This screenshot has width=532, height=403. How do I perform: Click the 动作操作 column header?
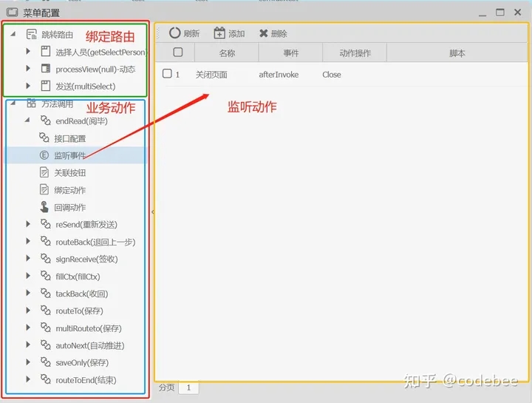point(355,53)
